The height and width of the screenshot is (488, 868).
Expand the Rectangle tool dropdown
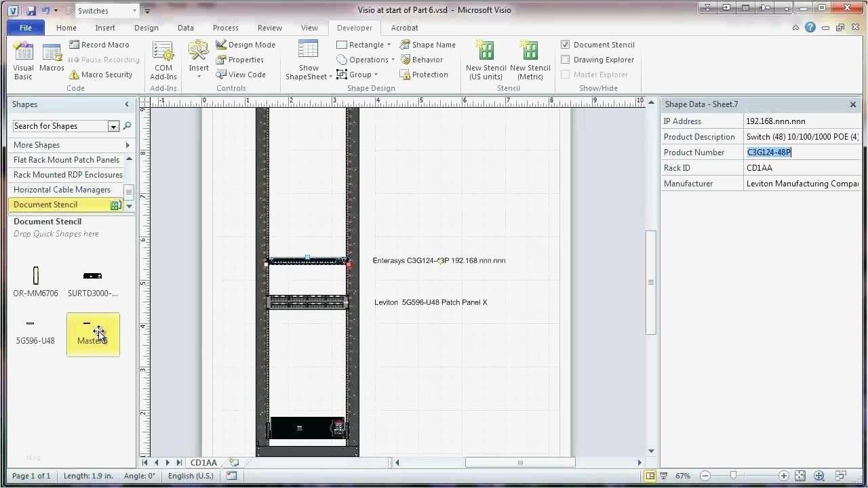[389, 45]
